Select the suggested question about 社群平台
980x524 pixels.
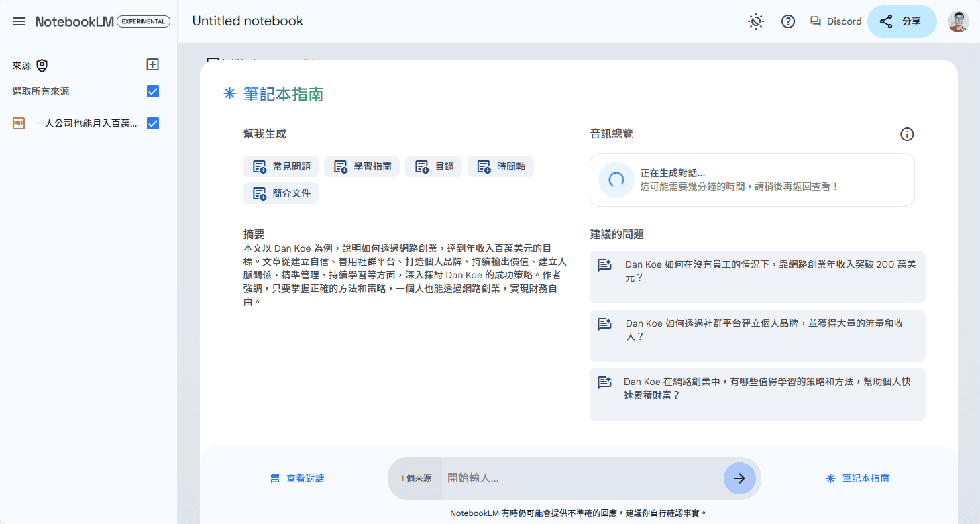pyautogui.click(x=757, y=336)
